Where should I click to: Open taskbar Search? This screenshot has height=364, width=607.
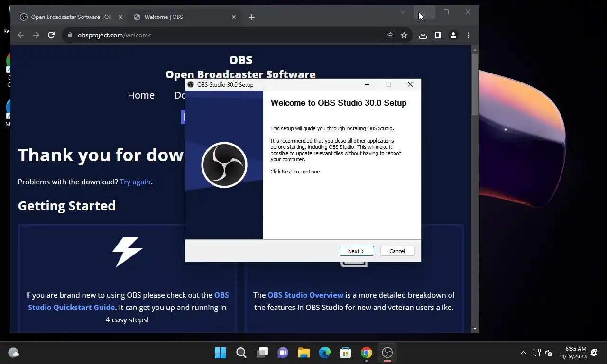click(x=241, y=353)
